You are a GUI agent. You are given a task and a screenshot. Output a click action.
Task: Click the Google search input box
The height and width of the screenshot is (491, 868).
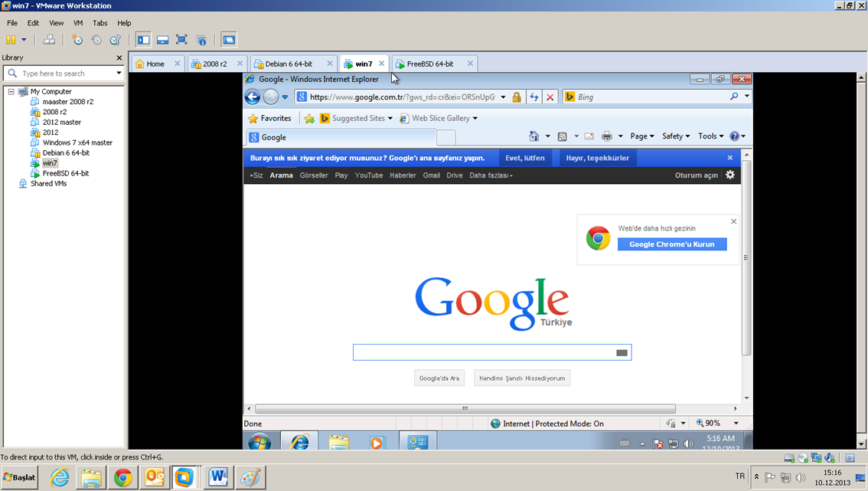492,352
